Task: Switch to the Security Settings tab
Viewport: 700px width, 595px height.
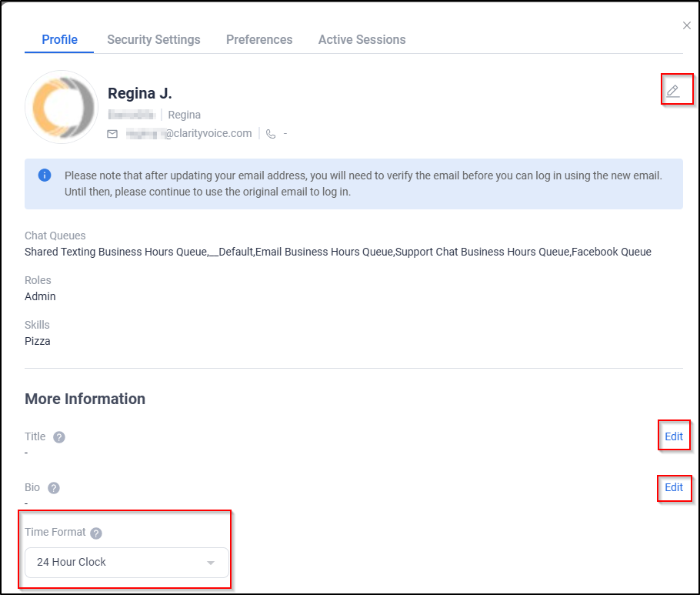Action: click(x=153, y=39)
